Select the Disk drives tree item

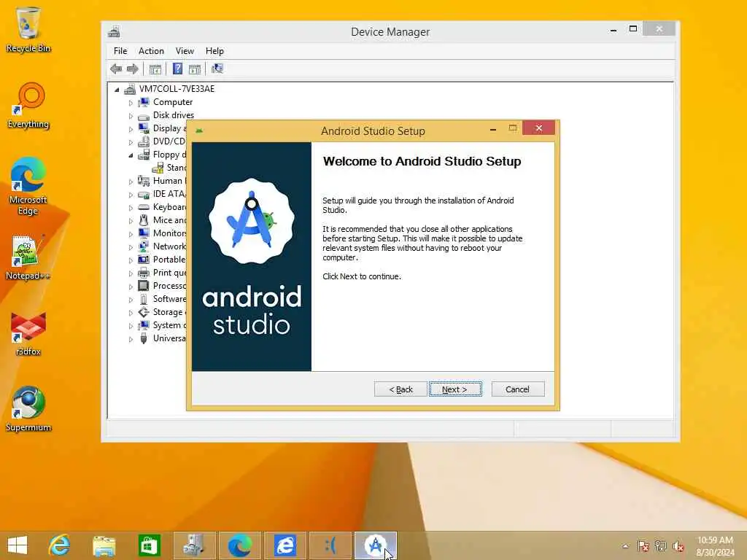(174, 115)
